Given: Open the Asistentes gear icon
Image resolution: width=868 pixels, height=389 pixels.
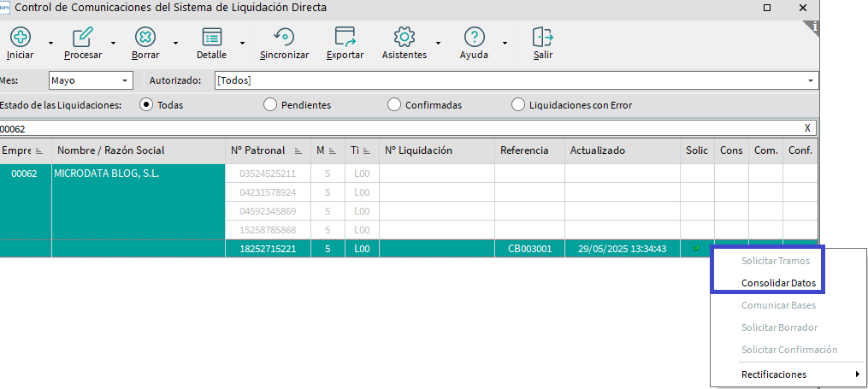Looking at the screenshot, I should [x=404, y=38].
